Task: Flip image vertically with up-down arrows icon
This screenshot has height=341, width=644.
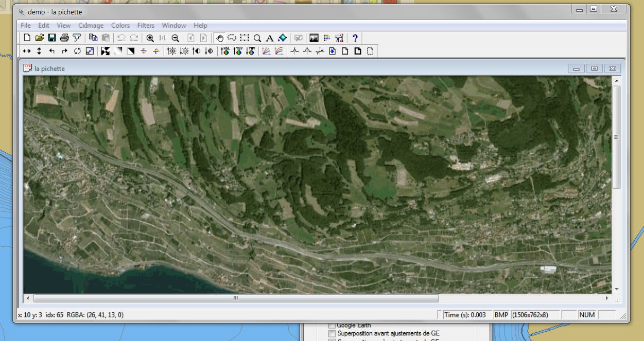Action: coord(40,51)
